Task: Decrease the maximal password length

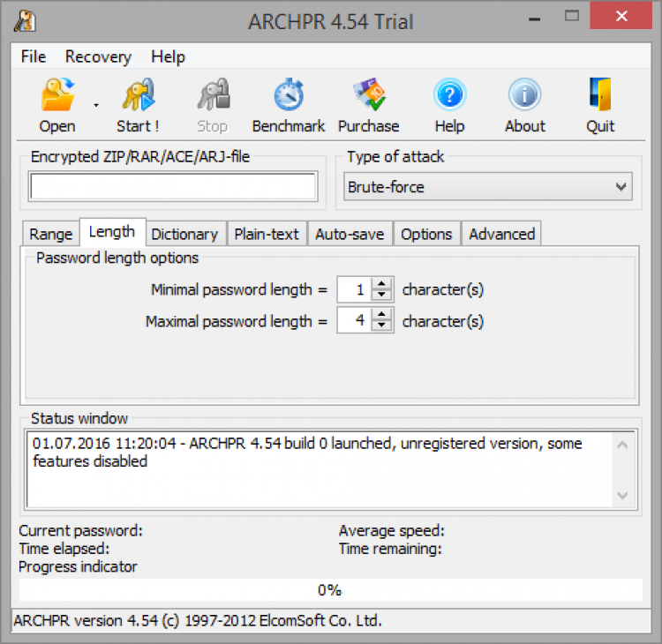Action: click(x=381, y=326)
